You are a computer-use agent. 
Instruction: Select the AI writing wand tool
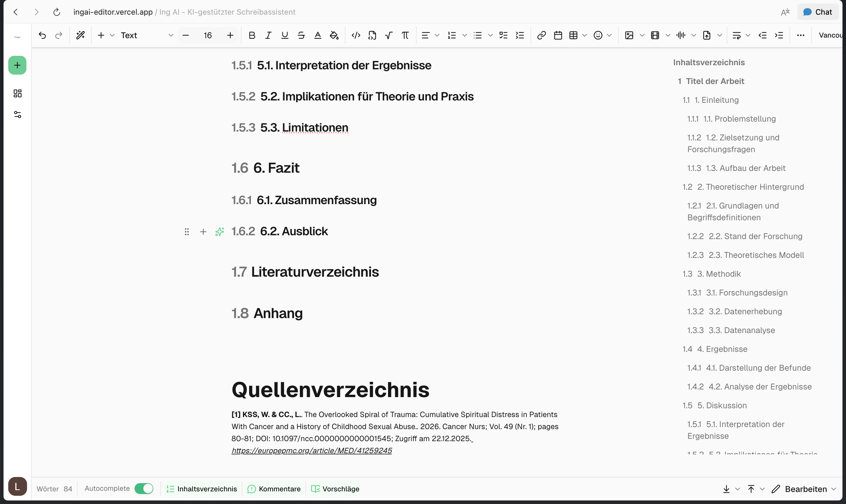pos(80,35)
